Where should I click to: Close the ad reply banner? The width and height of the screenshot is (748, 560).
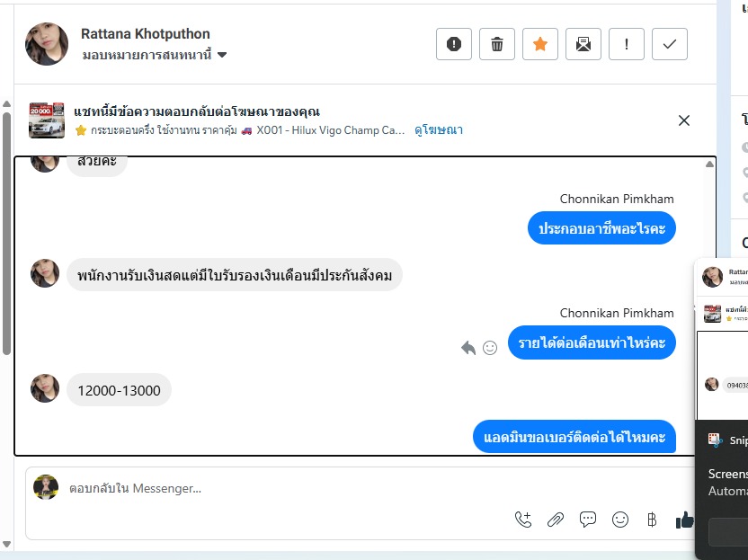tap(684, 120)
